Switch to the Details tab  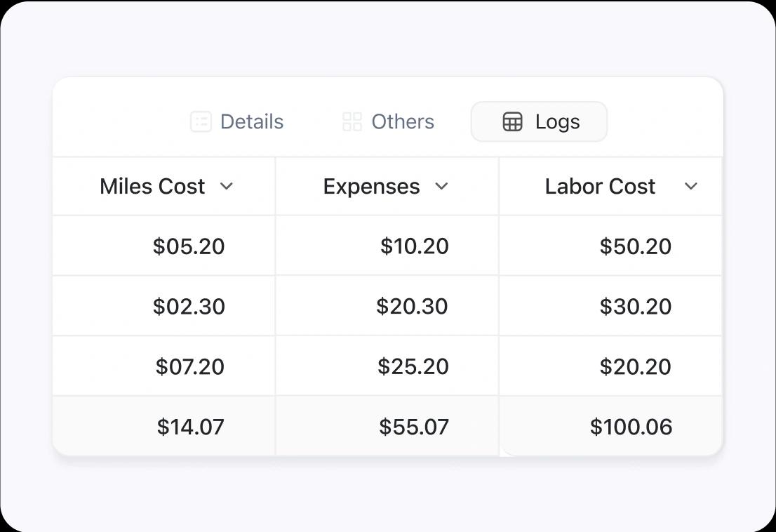click(x=252, y=122)
